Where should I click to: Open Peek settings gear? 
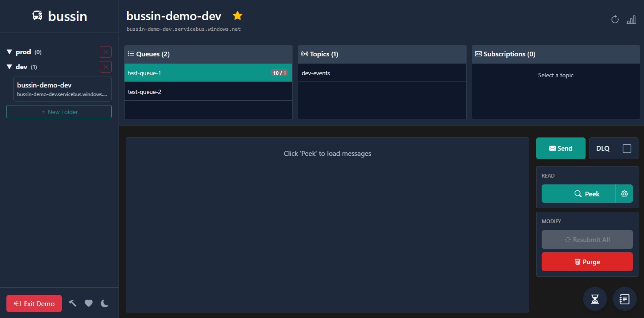tap(624, 194)
